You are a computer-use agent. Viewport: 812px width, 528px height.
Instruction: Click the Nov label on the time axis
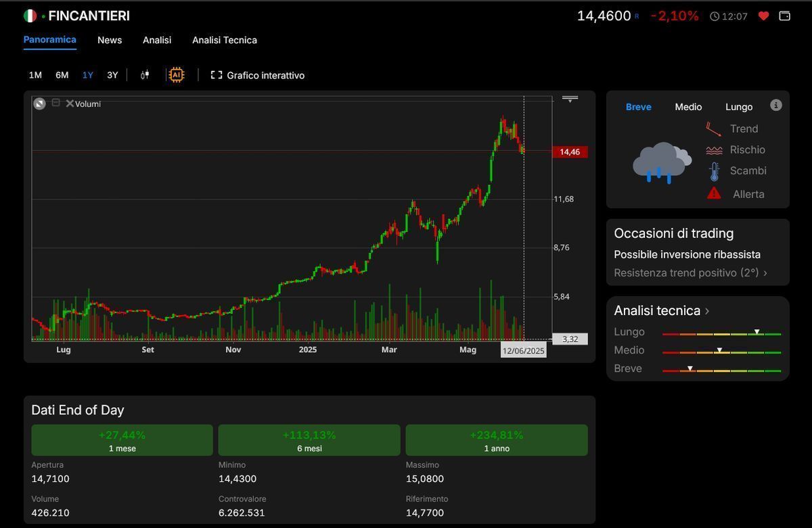tap(233, 350)
